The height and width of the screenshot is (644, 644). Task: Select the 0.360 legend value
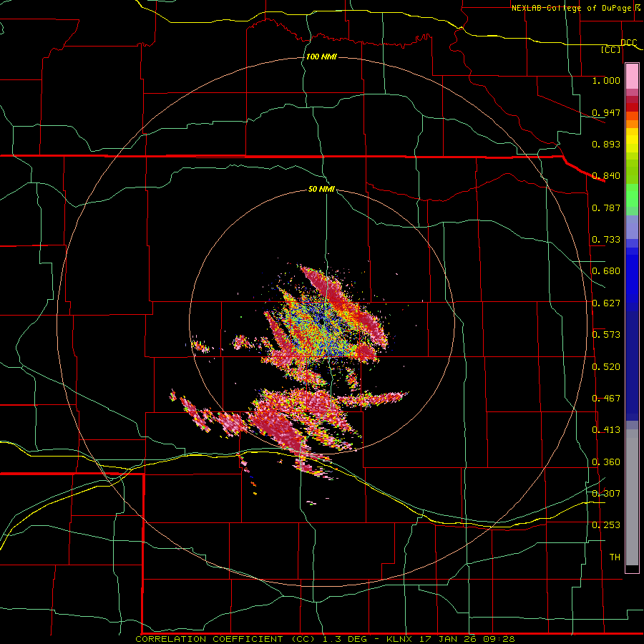(606, 462)
